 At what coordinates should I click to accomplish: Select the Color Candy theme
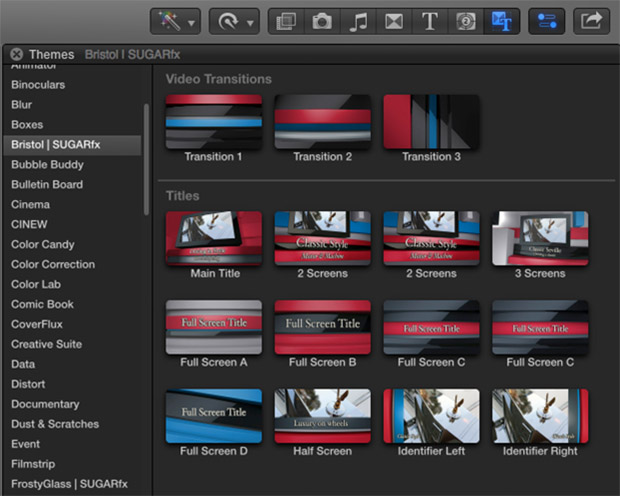[42, 244]
